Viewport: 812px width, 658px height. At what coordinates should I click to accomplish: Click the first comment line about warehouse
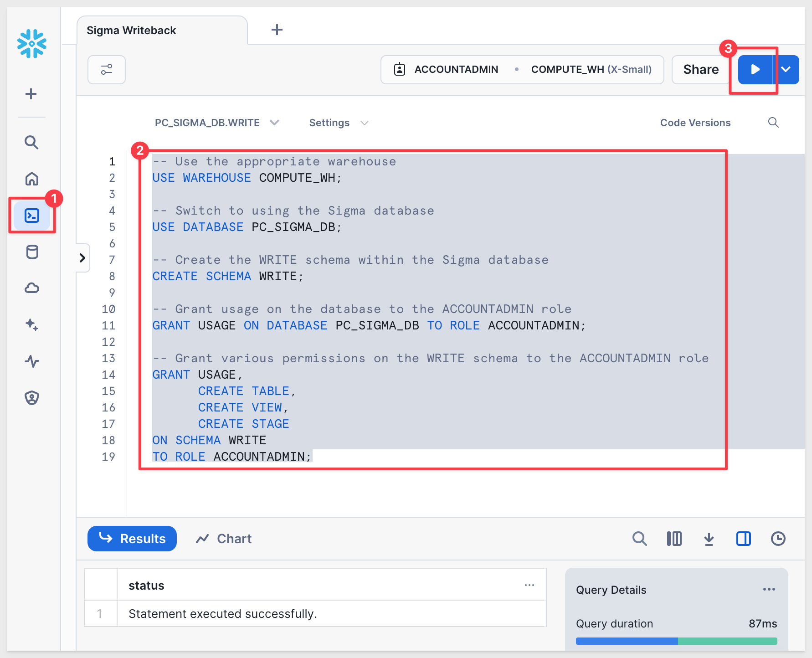pyautogui.click(x=274, y=161)
